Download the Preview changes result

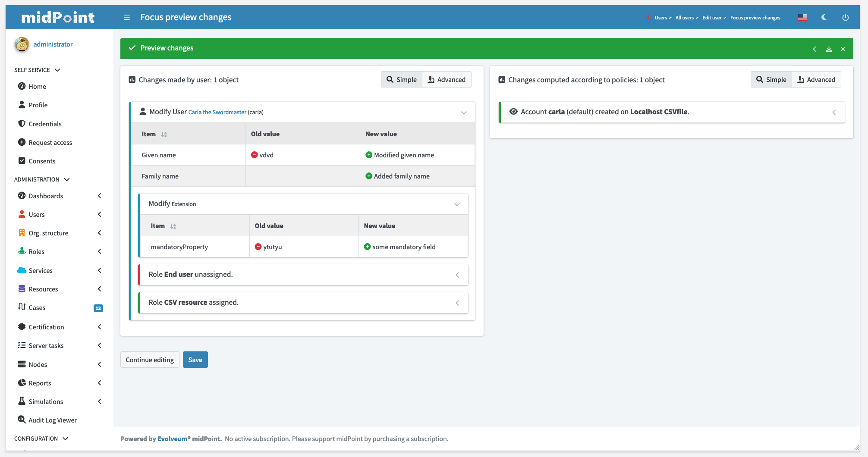pyautogui.click(x=829, y=49)
